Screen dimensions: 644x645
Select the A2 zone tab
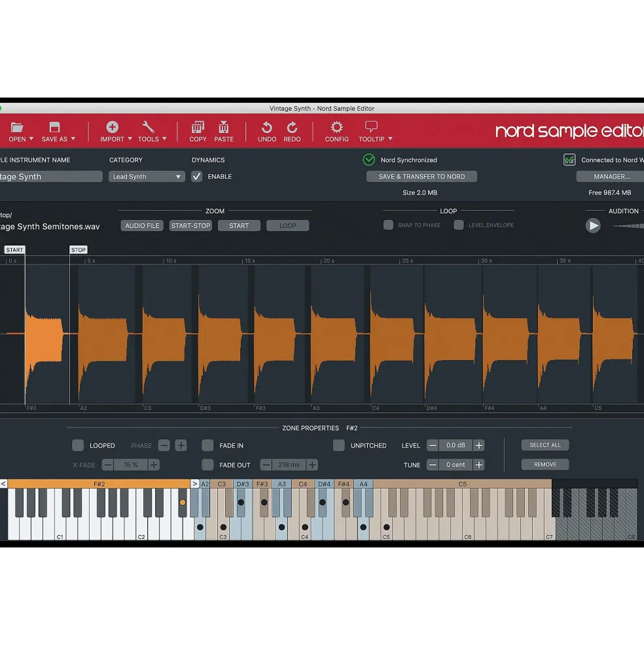[205, 484]
